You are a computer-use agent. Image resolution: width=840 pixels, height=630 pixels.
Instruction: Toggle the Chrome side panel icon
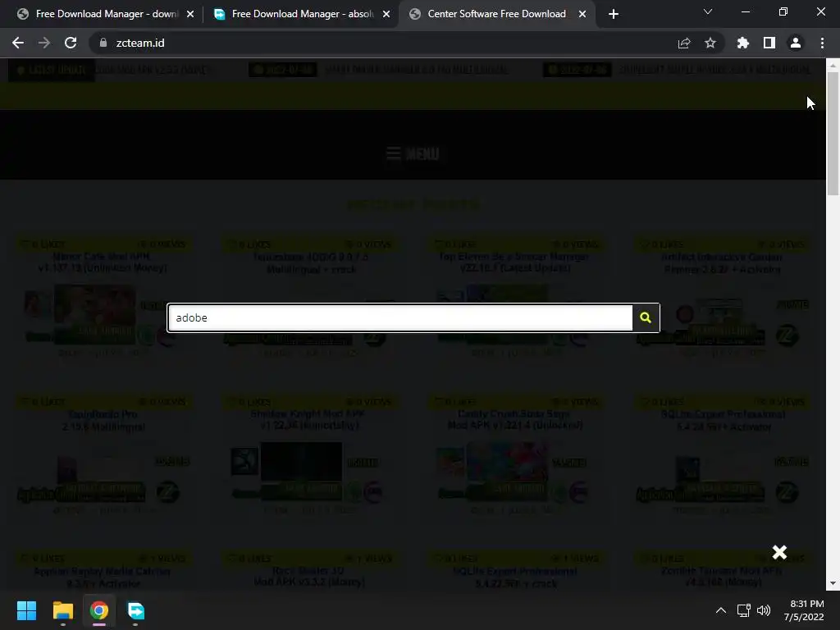click(769, 43)
